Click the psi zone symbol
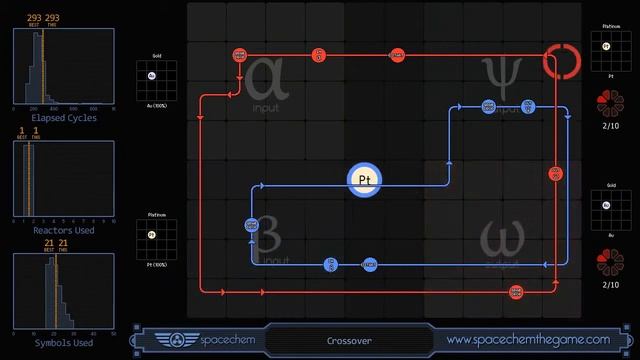Screen dimensions: 640x360 502,79
